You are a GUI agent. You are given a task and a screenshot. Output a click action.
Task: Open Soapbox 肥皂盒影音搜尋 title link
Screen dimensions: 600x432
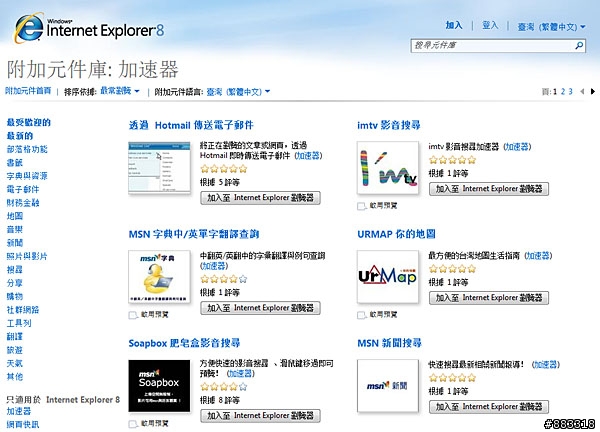point(184,343)
